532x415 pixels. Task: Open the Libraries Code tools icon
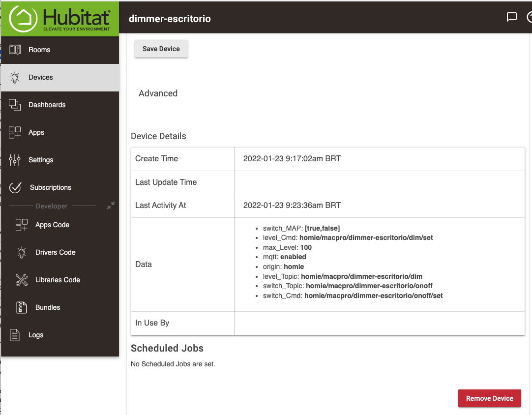[x=21, y=280]
